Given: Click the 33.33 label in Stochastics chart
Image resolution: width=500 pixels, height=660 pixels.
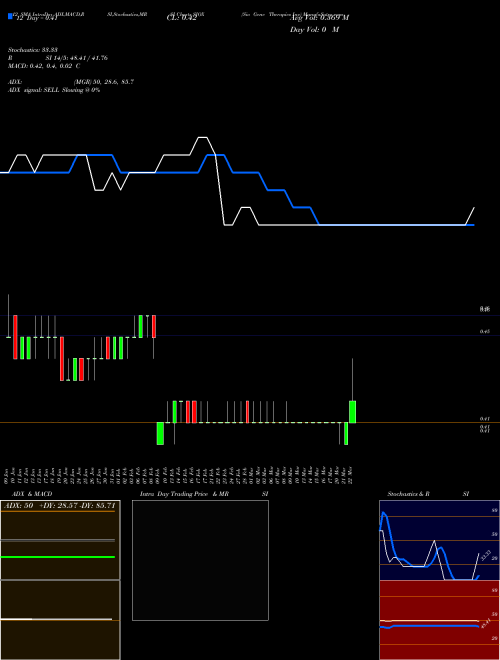Looking at the screenshot, I should click(485, 555).
